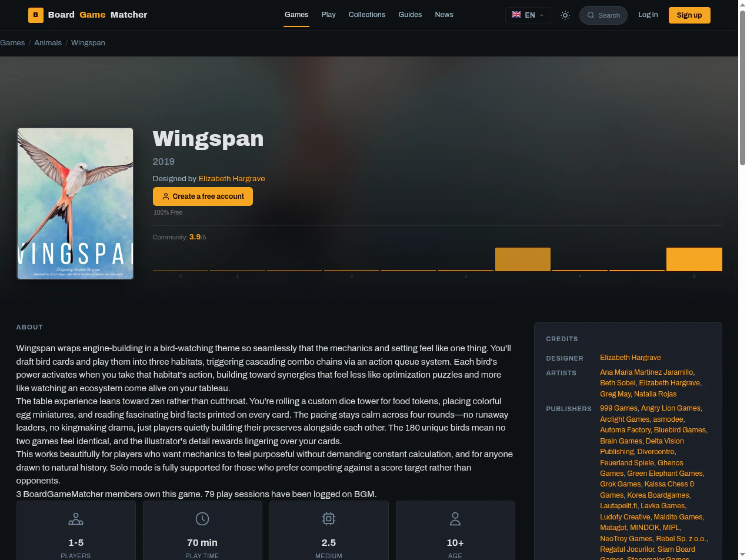Open artist Greg May
The width and height of the screenshot is (747, 560).
pyautogui.click(x=615, y=394)
